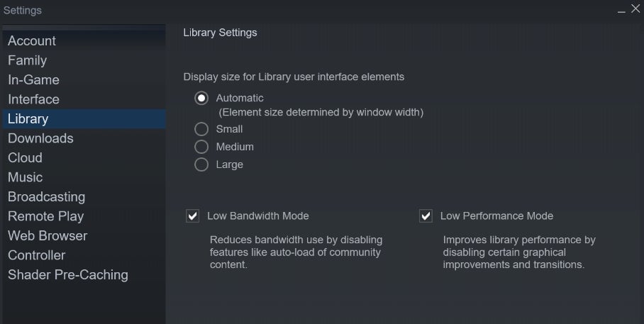
Task: View Web Browser settings
Action: click(48, 235)
